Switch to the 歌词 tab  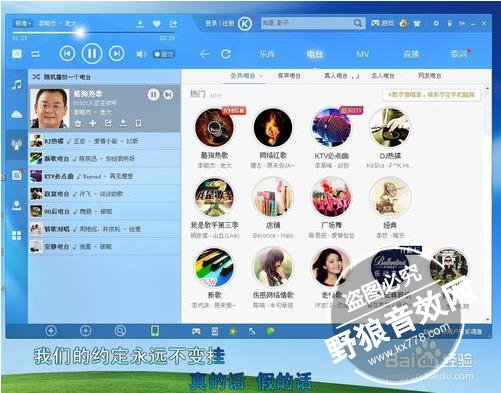(x=460, y=54)
